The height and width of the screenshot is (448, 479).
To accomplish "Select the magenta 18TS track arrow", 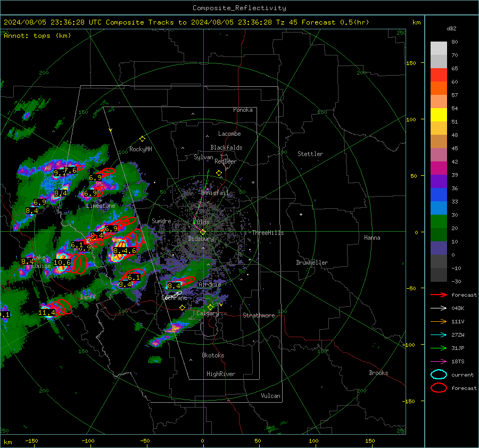I will click(x=439, y=362).
